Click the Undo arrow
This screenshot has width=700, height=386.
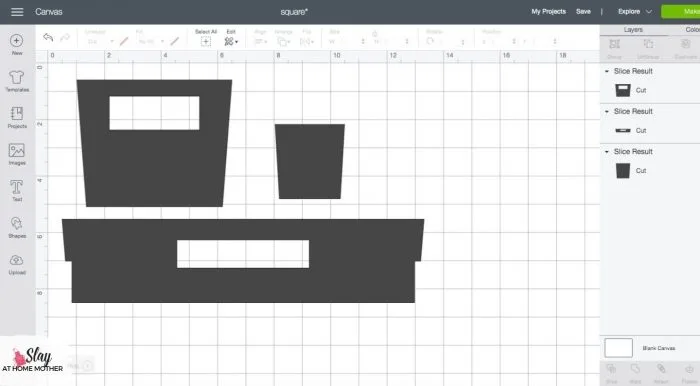[48, 37]
